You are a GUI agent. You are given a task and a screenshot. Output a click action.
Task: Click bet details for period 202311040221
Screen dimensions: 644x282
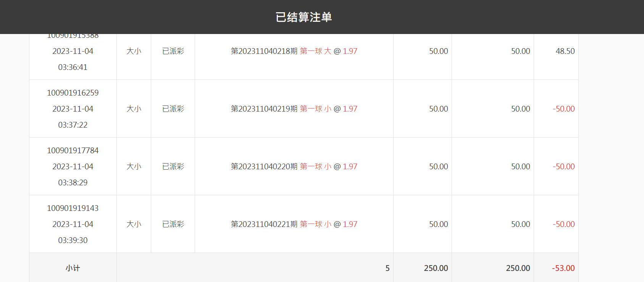point(294,224)
